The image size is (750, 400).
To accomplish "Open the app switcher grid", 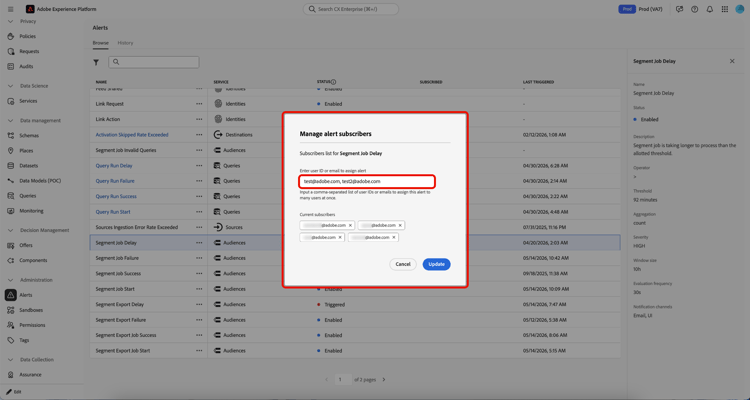I will tap(725, 9).
